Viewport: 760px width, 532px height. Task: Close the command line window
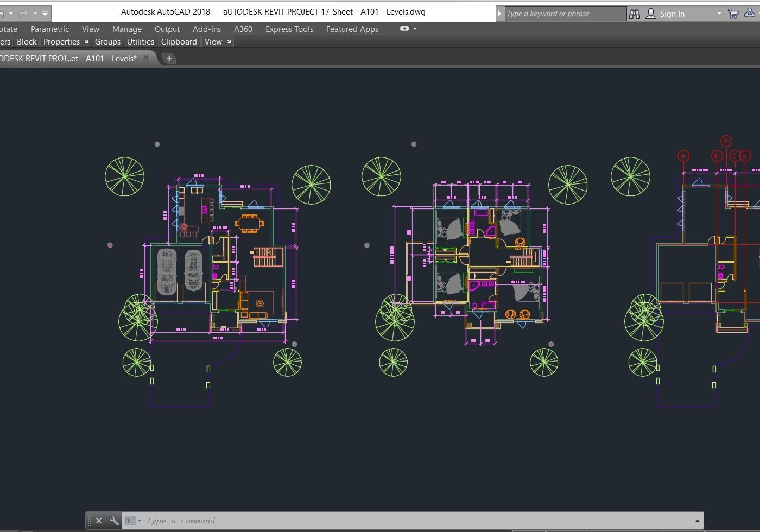click(x=99, y=521)
